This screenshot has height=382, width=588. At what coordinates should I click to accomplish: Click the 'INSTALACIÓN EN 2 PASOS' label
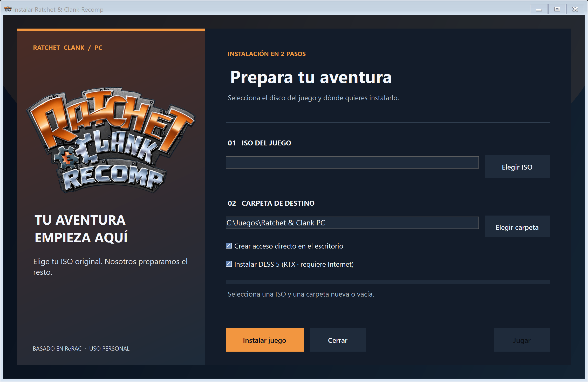pos(267,54)
